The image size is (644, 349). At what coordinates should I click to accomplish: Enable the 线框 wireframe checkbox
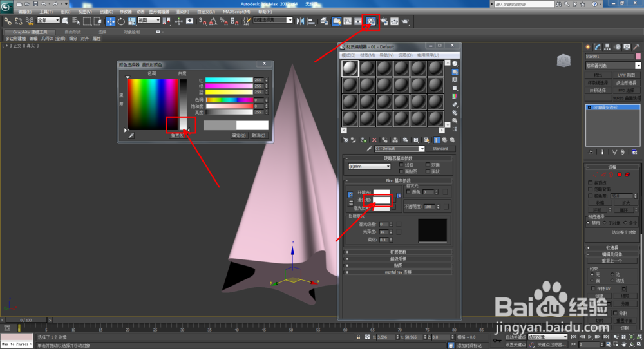(401, 165)
